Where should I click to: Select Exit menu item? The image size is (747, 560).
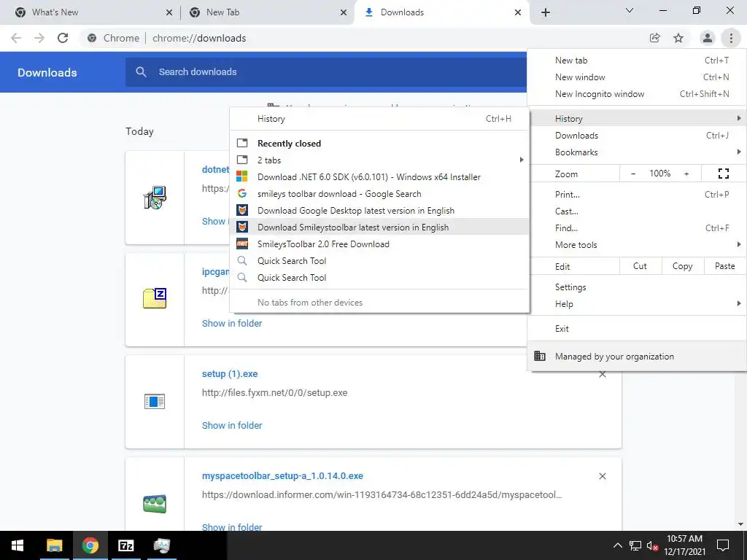(x=636, y=329)
